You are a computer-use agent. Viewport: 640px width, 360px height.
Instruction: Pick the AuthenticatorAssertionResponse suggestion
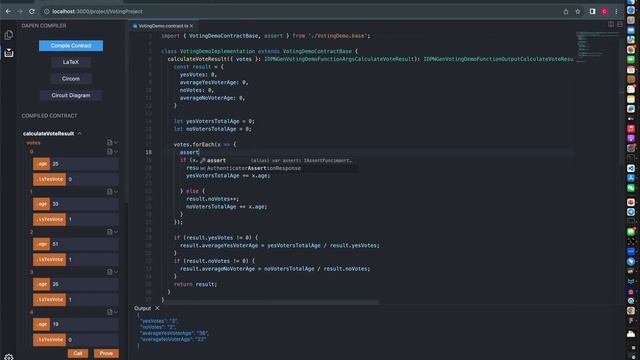tap(278, 168)
